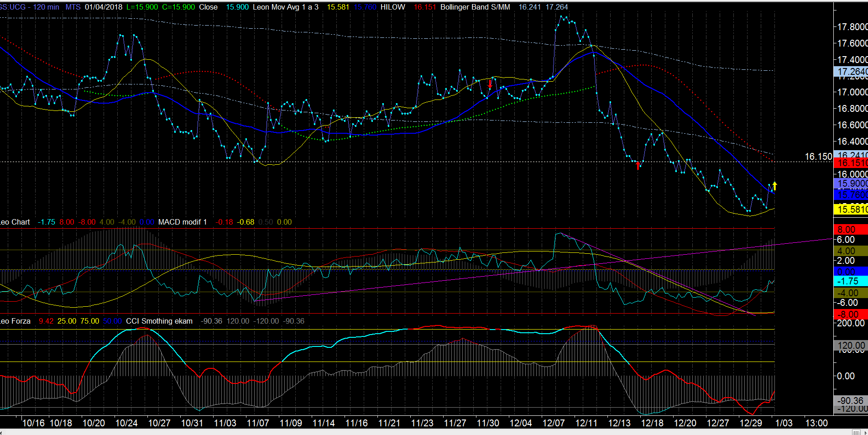
Task: Click the red down-arrow sell signal marker
Action: [490, 84]
